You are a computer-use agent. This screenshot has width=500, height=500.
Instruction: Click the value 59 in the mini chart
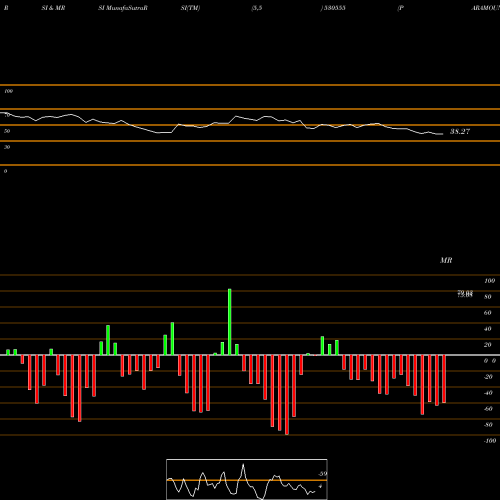tap(322, 474)
